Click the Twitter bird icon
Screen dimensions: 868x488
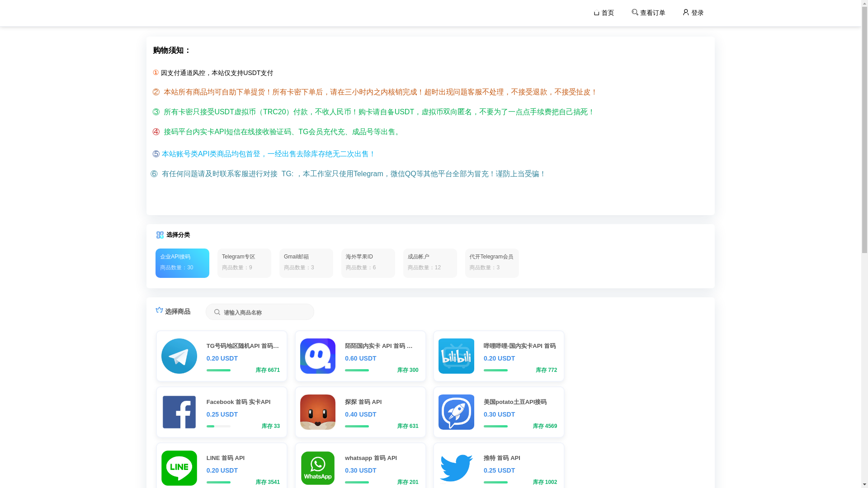point(456,468)
